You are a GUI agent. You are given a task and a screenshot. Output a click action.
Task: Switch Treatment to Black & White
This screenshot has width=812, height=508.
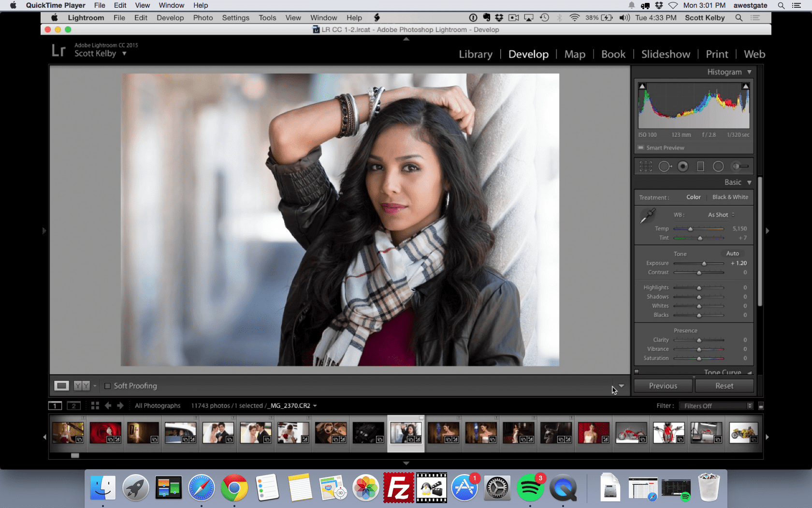pos(730,197)
